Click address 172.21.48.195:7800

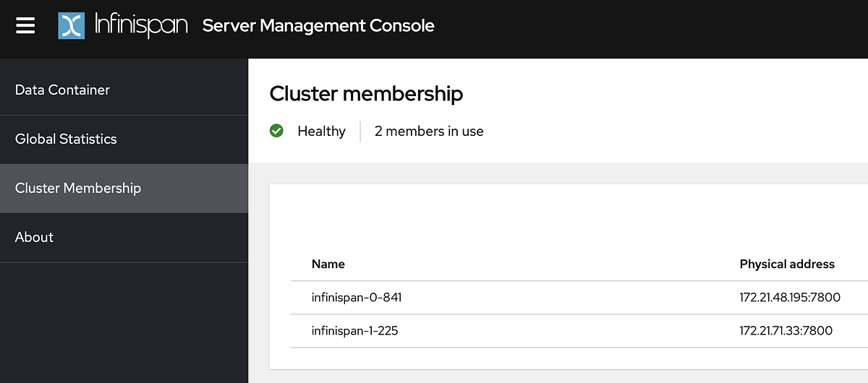[x=790, y=297]
